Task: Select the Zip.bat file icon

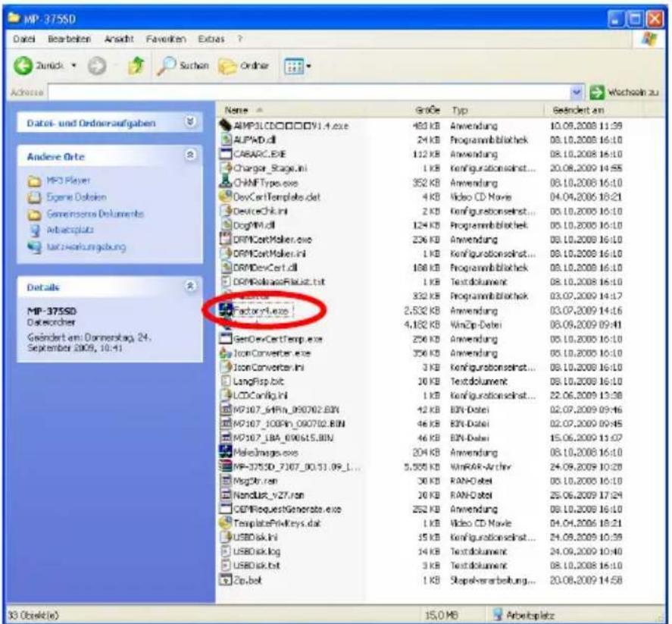Action: pos(226,580)
